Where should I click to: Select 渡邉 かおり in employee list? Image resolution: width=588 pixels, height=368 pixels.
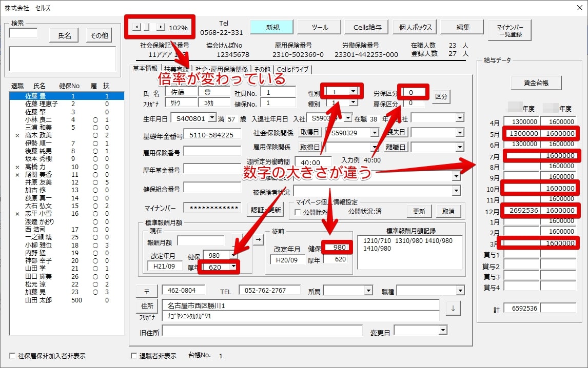(x=66, y=221)
